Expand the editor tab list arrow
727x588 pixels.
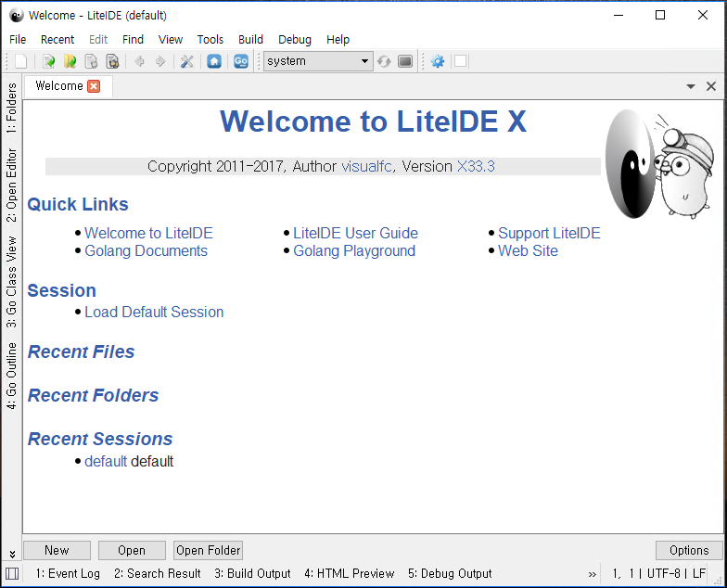(x=691, y=86)
